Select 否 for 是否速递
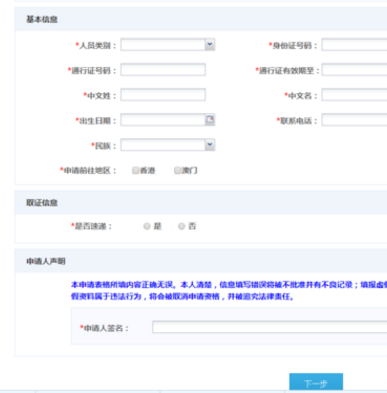Viewport: 387px width, 393px height. (x=181, y=226)
